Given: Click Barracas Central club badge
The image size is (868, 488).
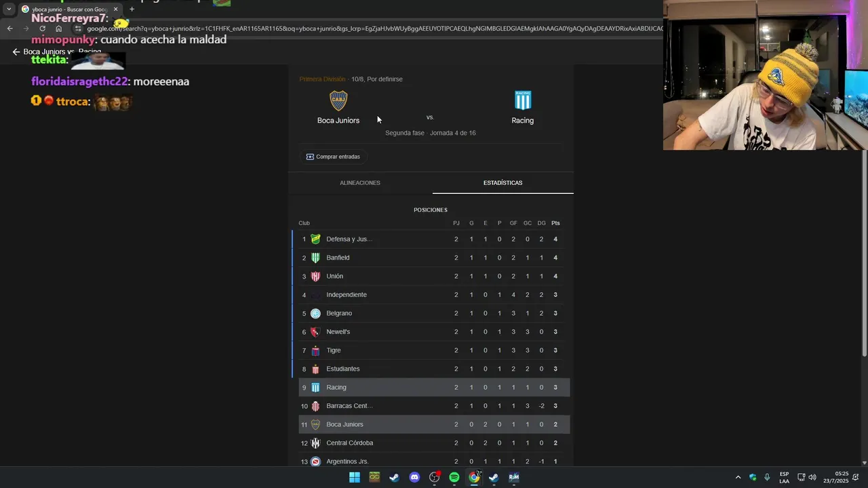Looking at the screenshot, I should [x=315, y=406].
